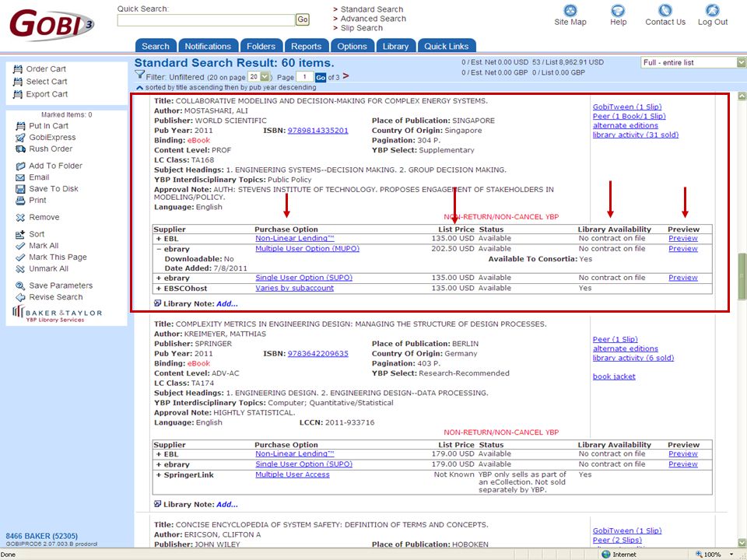Image resolution: width=747 pixels, height=560 pixels.
Task: Open Non-Linear Lending option at 135.00 USD
Action: (x=294, y=239)
